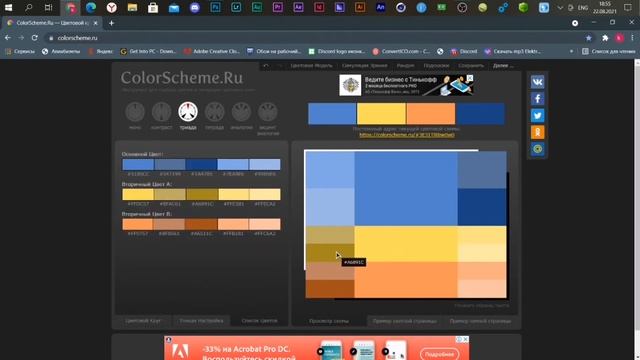
Task: Share the scheme via Facebook icon
Action: (538, 99)
